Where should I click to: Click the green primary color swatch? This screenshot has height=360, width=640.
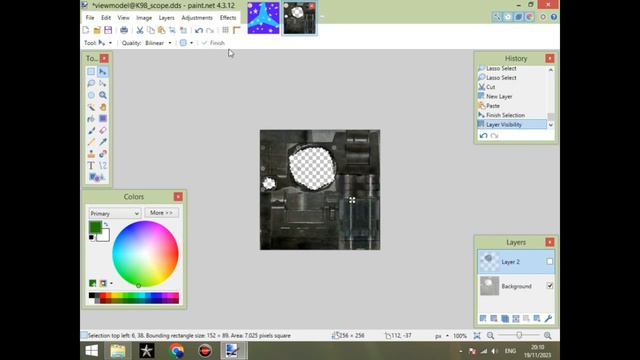(95, 227)
